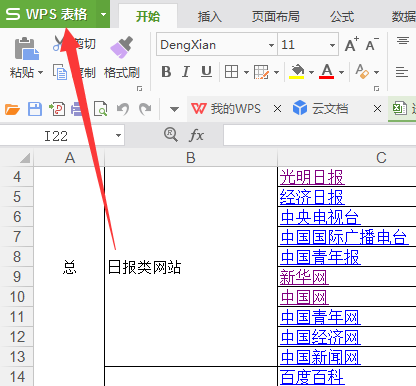Image resolution: width=416 pixels, height=386 pixels.
Task: Switch to the 插入 ribbon tab
Action: click(209, 16)
